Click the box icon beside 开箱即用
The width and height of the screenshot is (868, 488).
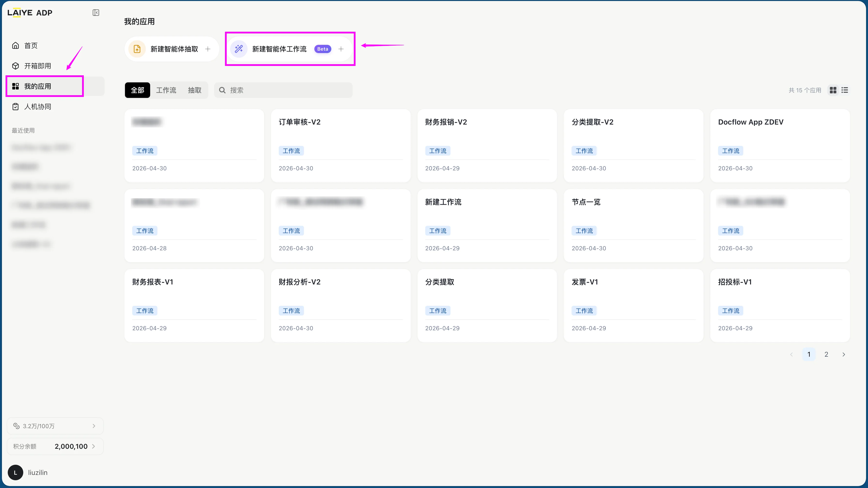15,66
